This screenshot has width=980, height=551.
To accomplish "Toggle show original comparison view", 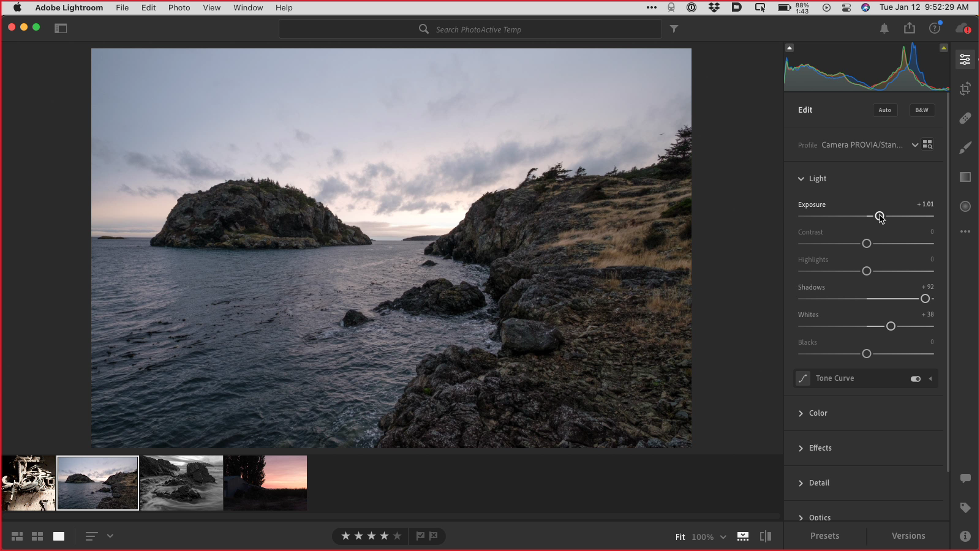I will click(765, 536).
